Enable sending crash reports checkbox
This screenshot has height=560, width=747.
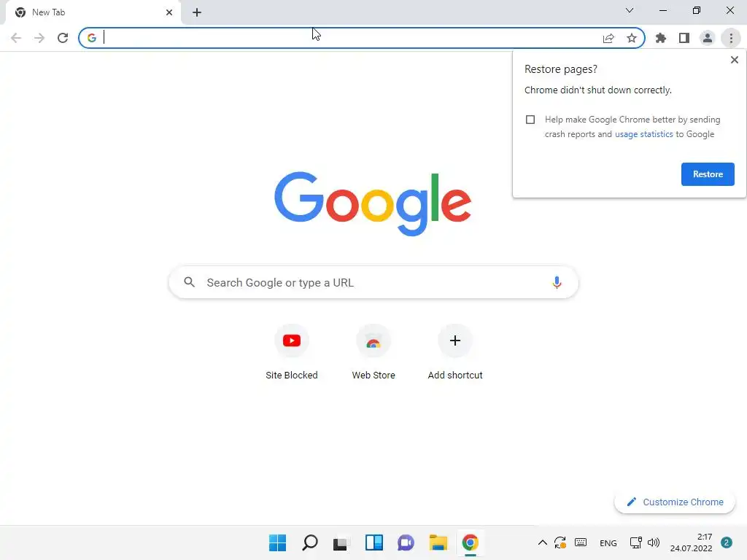click(530, 120)
